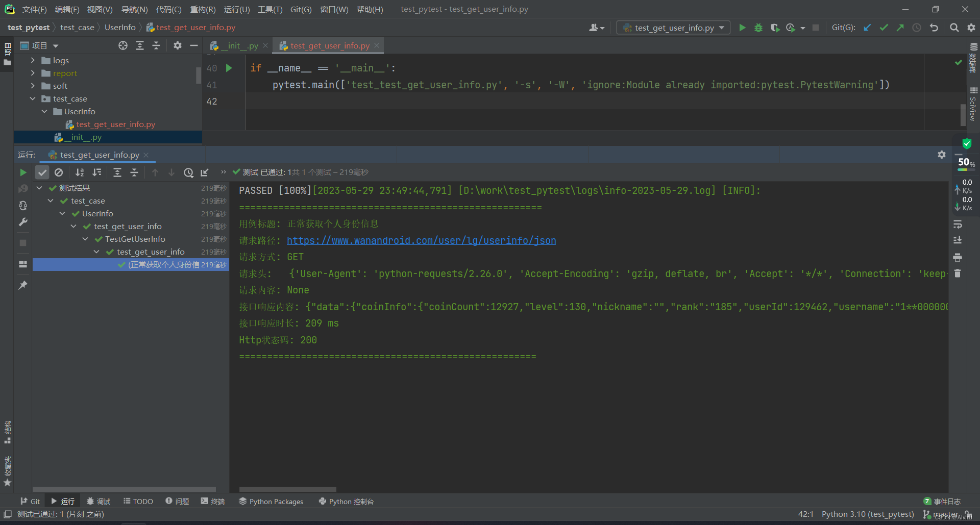Image resolution: width=980 pixels, height=525 pixels.
Task: Open the 终端 tool window
Action: (x=212, y=501)
